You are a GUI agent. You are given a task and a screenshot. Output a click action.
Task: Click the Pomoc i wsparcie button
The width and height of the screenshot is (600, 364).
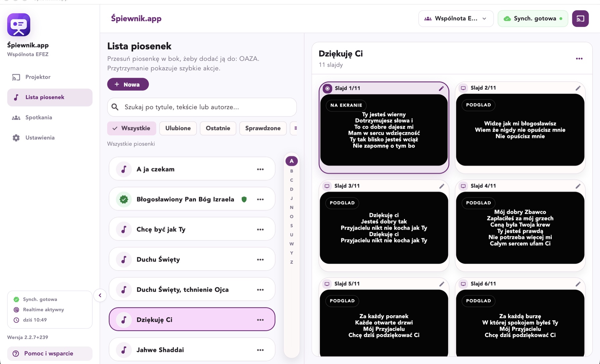click(50, 353)
